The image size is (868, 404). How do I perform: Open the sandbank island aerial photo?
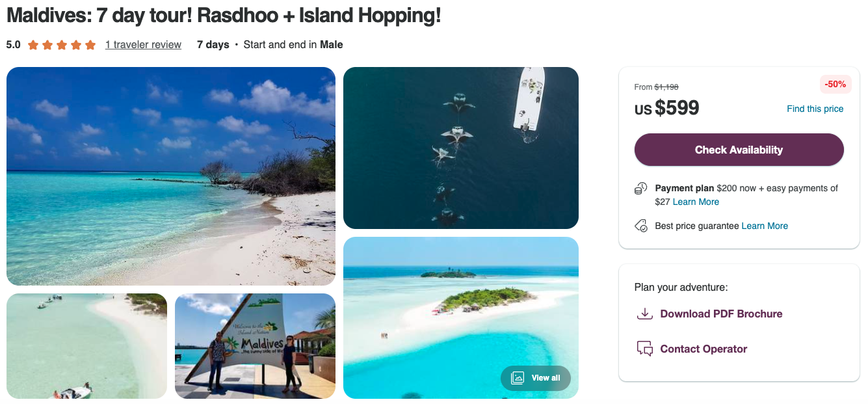click(461, 317)
